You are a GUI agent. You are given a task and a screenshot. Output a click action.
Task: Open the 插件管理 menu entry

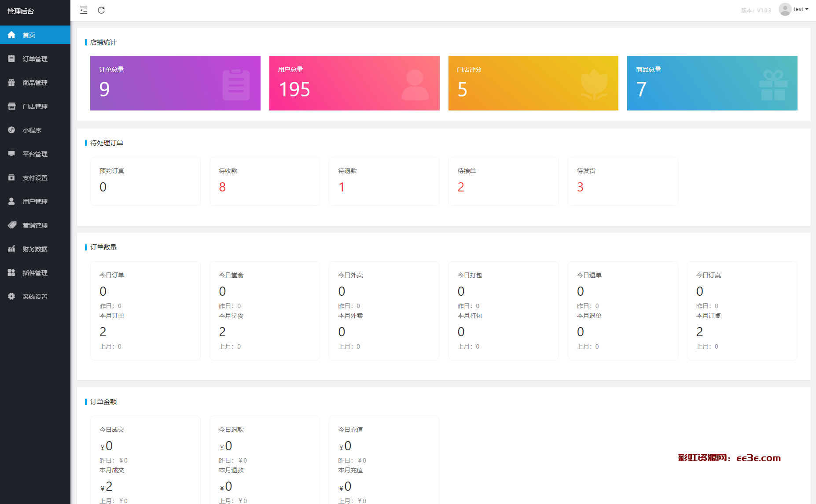coord(35,273)
